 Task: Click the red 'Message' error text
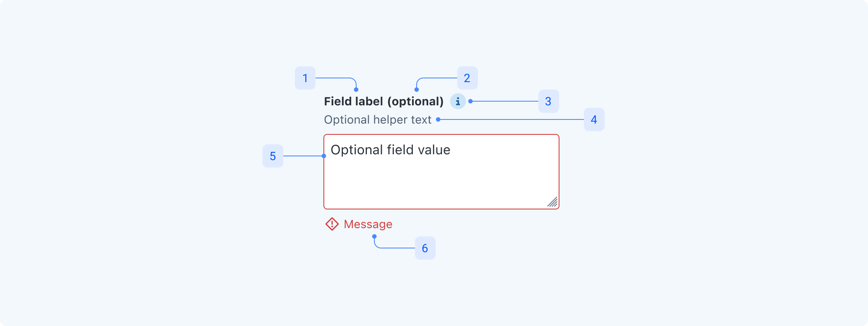[x=368, y=224]
